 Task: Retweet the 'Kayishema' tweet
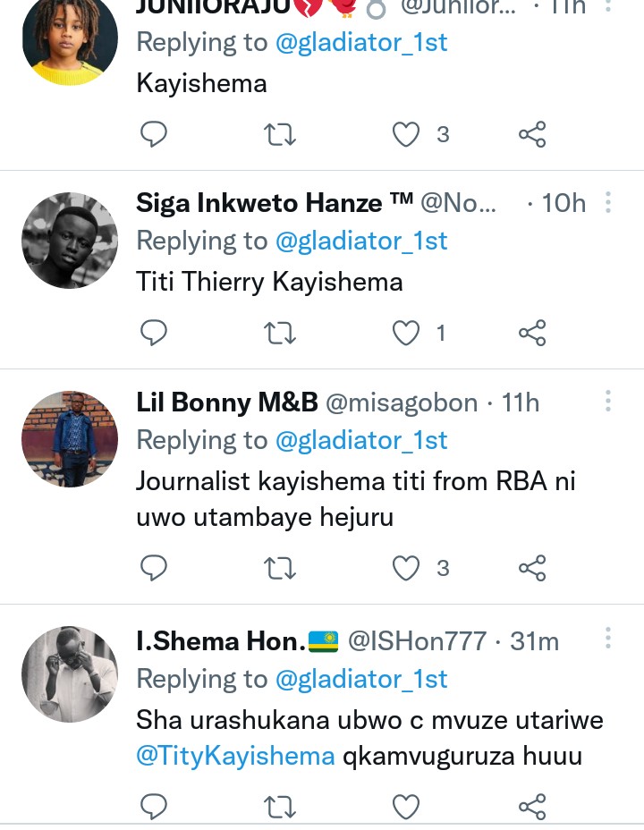pos(281,134)
